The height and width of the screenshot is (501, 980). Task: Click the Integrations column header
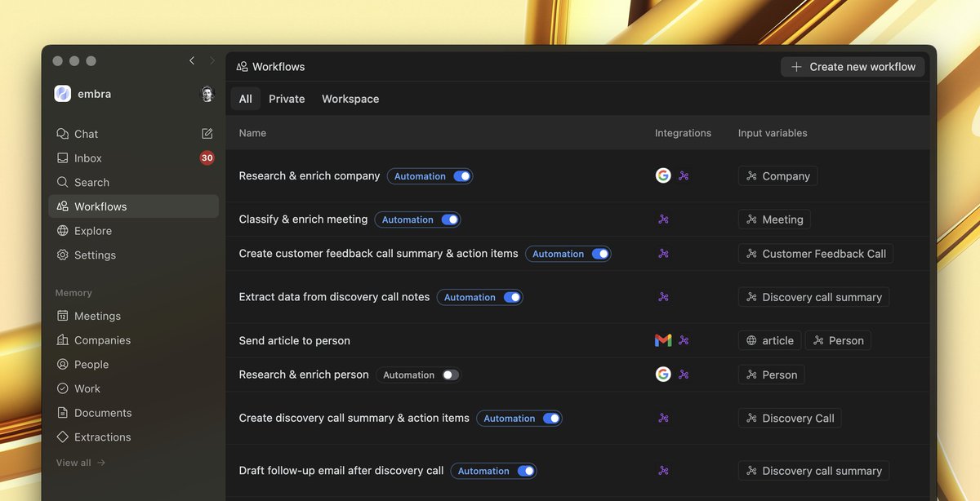683,133
